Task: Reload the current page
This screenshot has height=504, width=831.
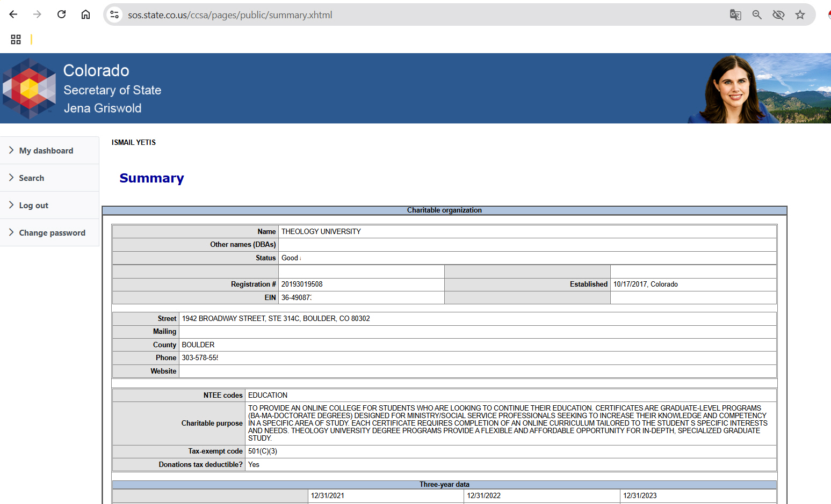Action: 61,14
